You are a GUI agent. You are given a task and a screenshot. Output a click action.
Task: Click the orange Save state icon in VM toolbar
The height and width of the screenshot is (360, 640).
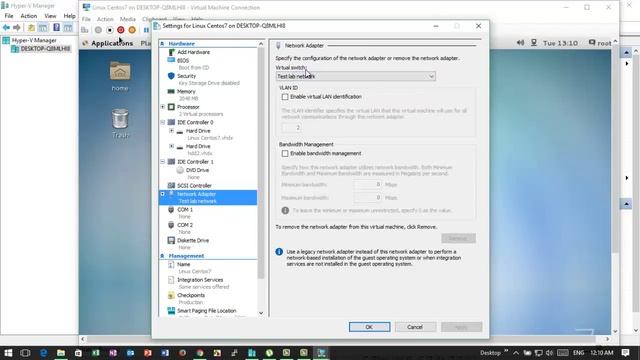[132, 30]
